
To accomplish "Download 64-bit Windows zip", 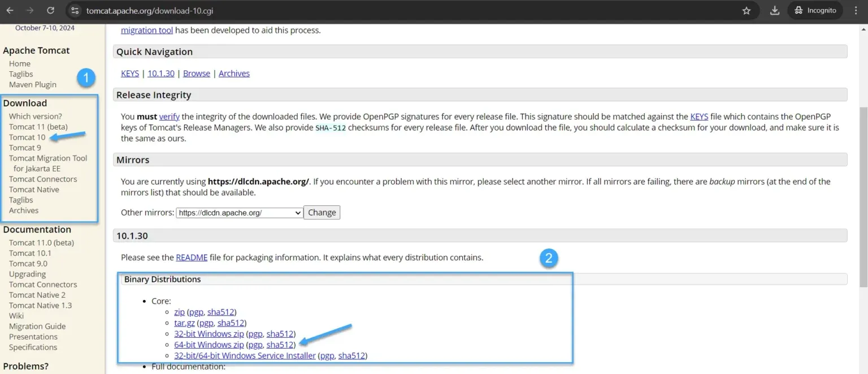I will (x=209, y=345).
